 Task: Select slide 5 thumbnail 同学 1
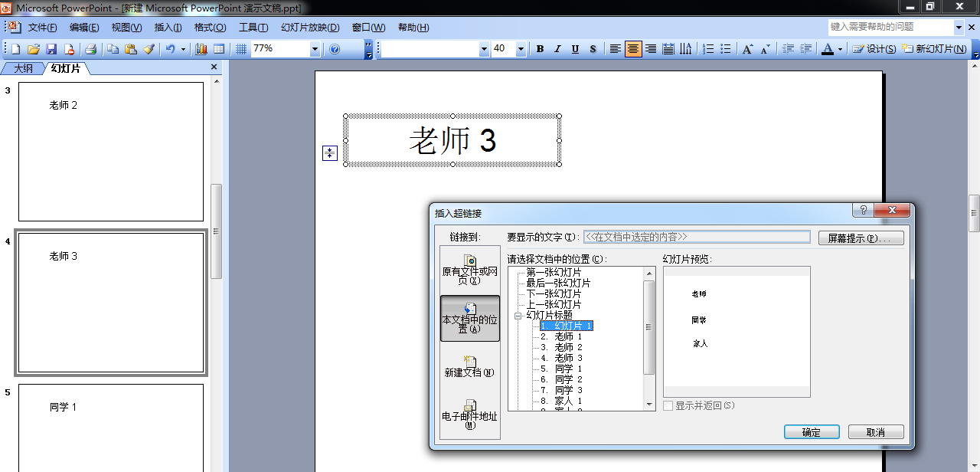(111, 428)
